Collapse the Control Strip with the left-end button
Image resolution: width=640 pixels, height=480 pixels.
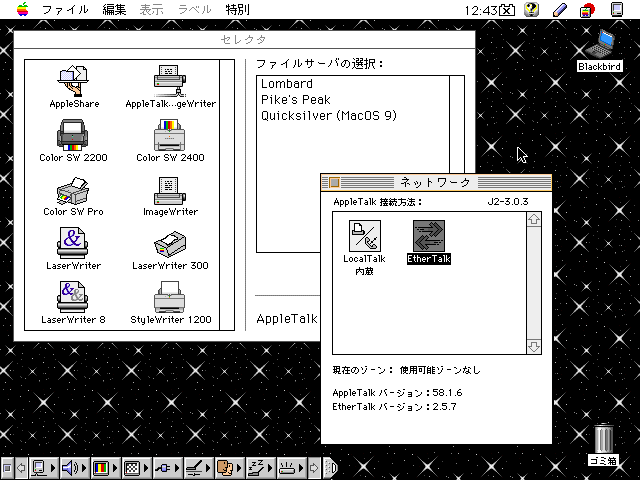7,468
